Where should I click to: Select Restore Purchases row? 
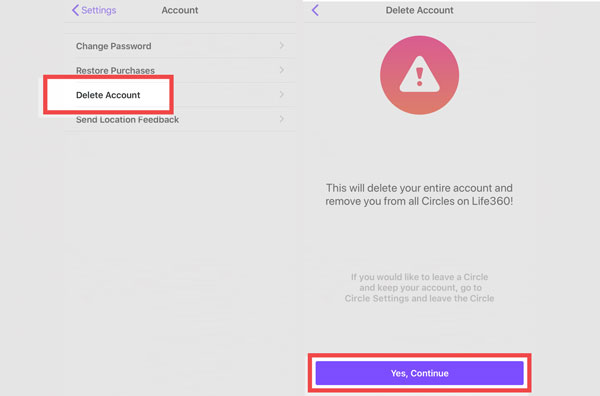coord(180,70)
